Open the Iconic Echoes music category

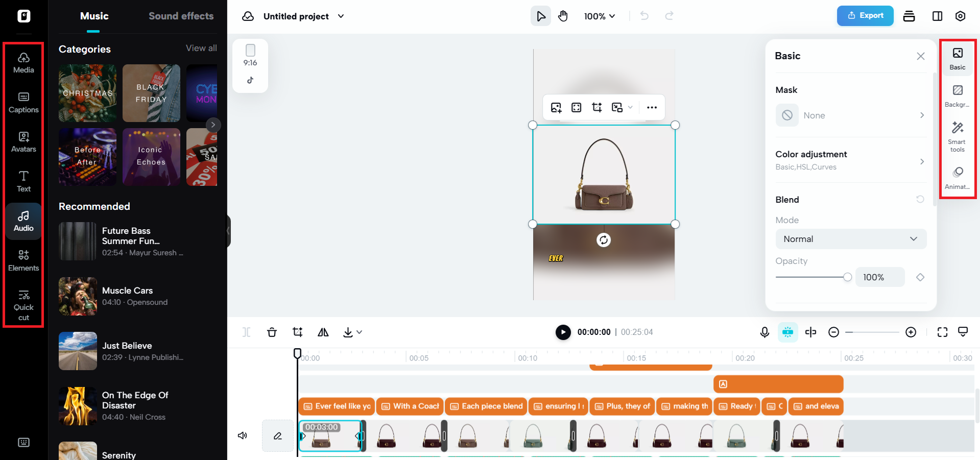coord(151,157)
